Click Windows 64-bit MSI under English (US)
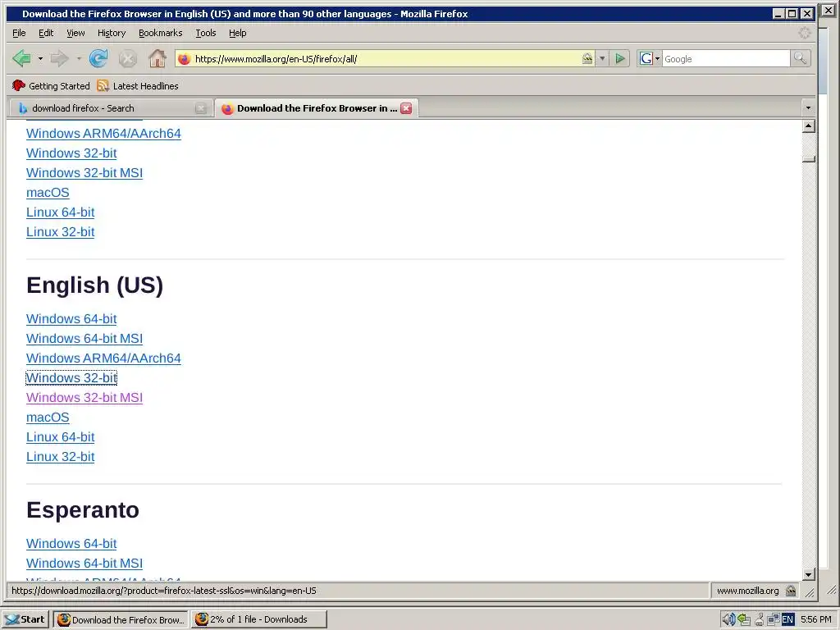840x630 pixels. (x=84, y=339)
